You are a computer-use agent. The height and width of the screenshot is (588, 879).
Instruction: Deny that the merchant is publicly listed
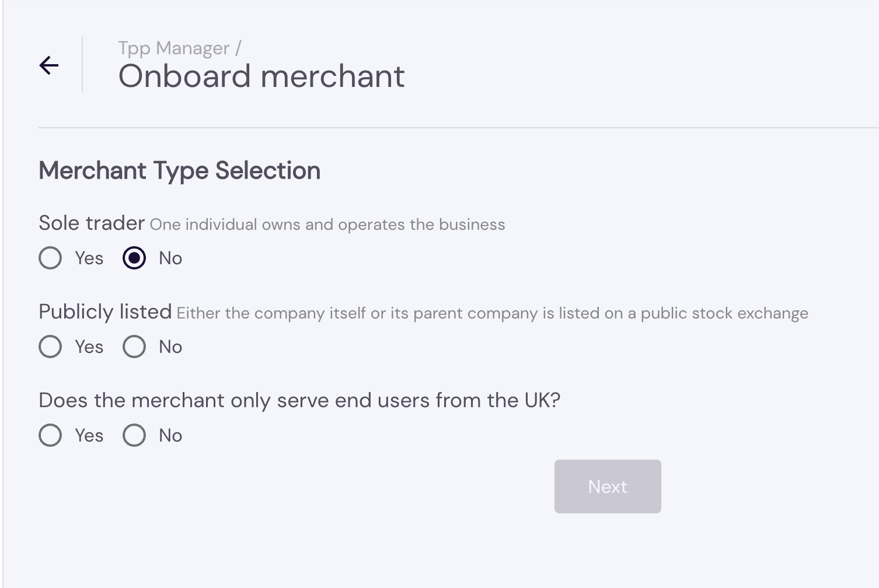tap(134, 346)
